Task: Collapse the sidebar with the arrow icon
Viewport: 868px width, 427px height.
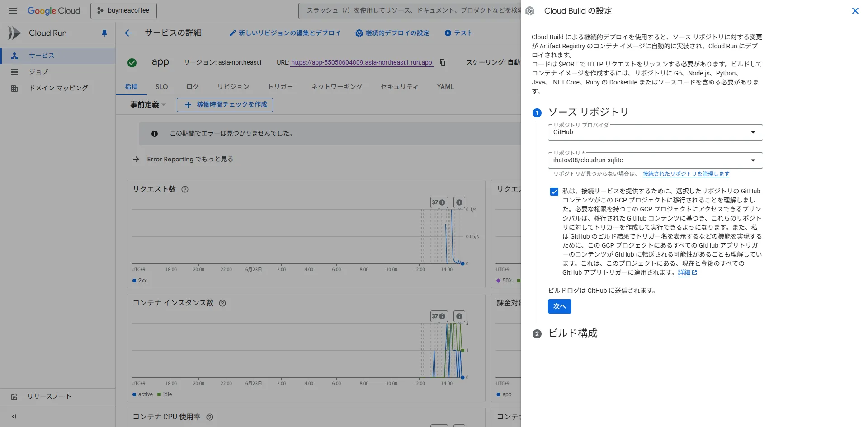Action: tap(14, 417)
